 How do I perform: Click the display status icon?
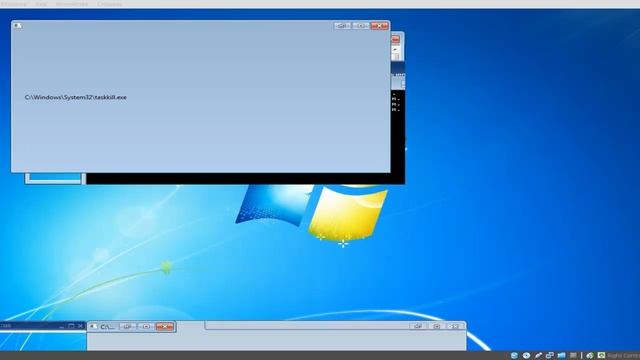573,356
